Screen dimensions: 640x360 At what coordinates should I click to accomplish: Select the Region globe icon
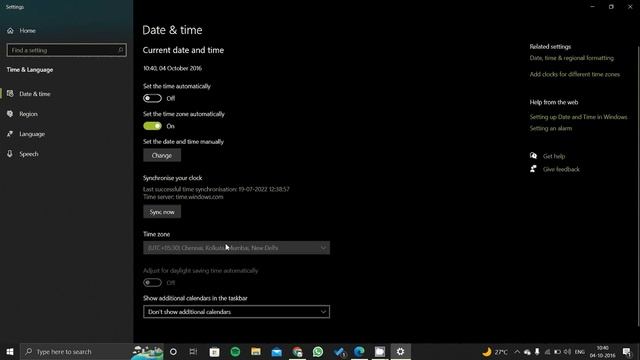[10, 114]
